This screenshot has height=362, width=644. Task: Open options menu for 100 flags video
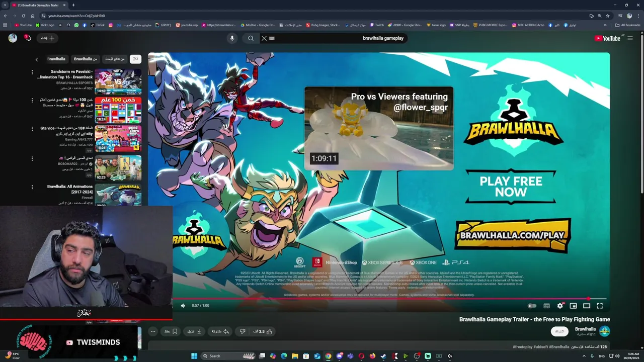[x=32, y=101]
